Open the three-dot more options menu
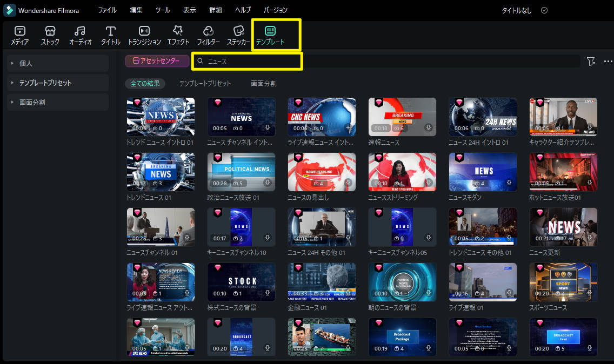Image resolution: width=614 pixels, height=364 pixels. pyautogui.click(x=608, y=62)
